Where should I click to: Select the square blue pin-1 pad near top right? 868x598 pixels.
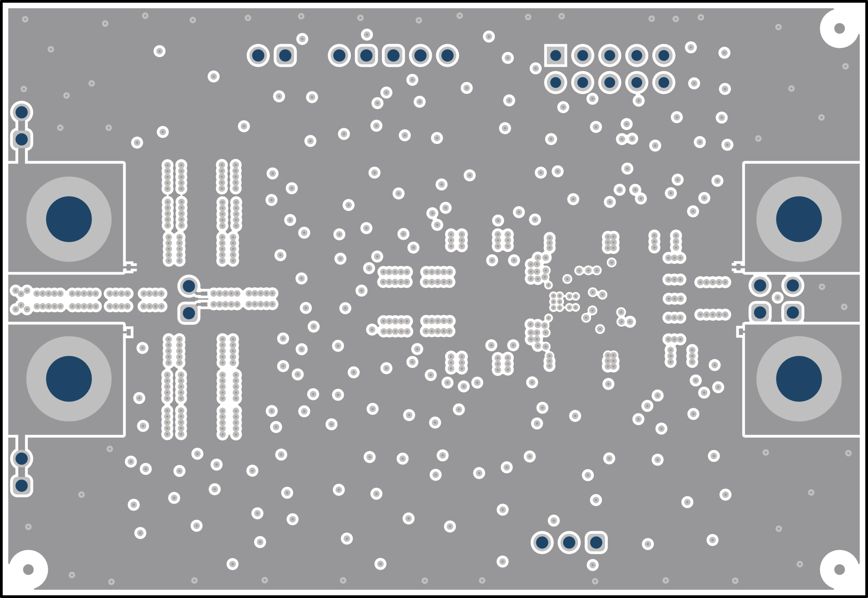click(555, 56)
